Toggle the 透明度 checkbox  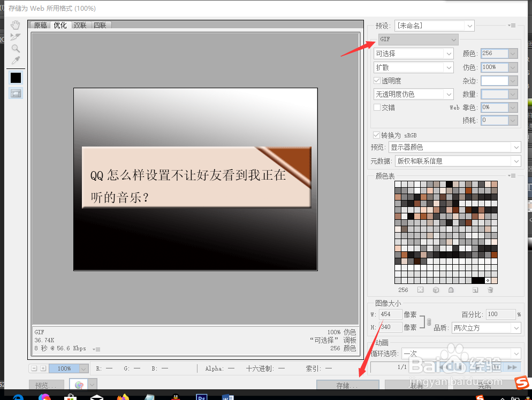pyautogui.click(x=377, y=81)
